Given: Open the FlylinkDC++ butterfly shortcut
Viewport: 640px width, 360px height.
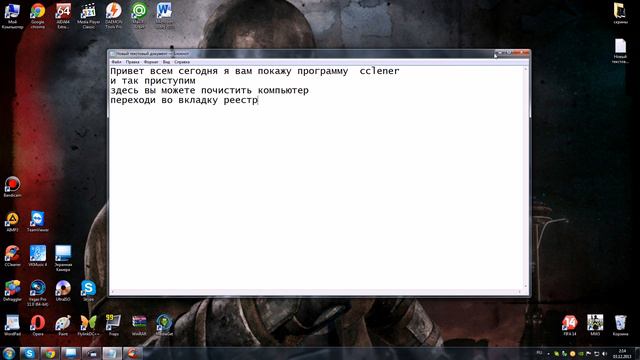Looking at the screenshot, I should pyautogui.click(x=88, y=325).
